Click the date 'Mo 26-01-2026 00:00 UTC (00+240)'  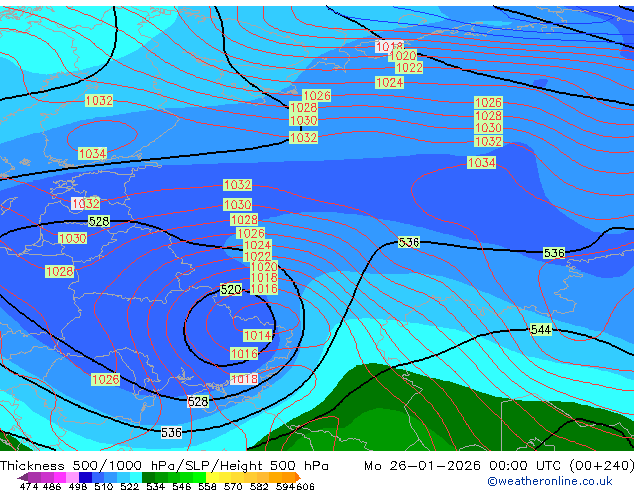tap(499, 465)
